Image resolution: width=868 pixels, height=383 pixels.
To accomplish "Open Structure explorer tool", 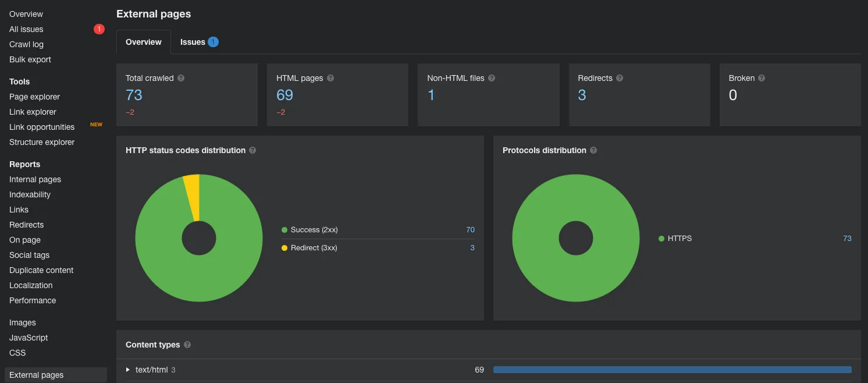I will [42, 142].
